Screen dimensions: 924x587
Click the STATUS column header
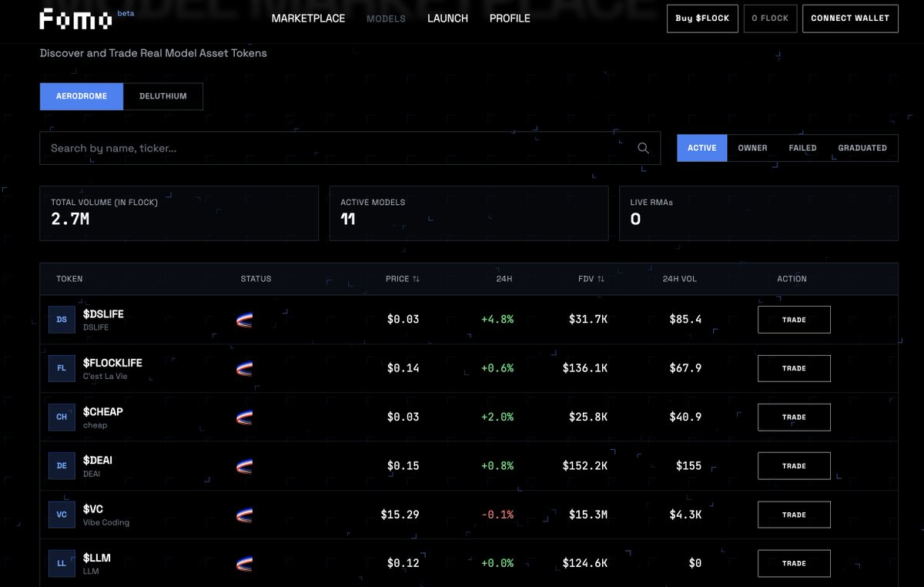pyautogui.click(x=256, y=279)
